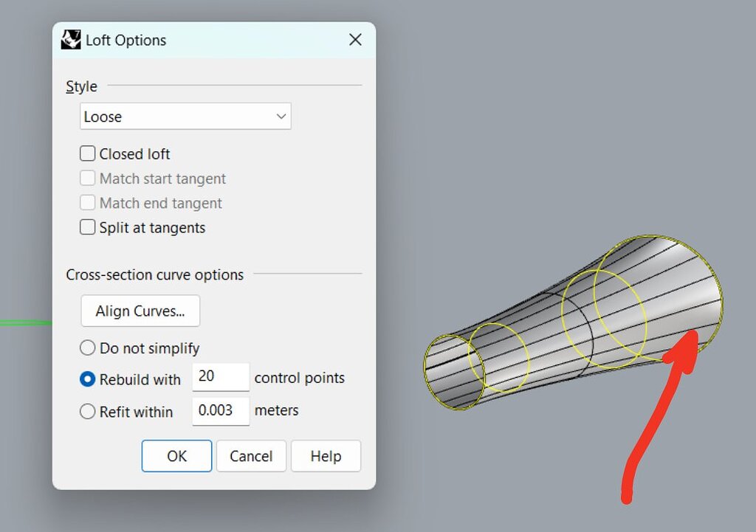The image size is (756, 532).
Task: Close the Loft Options dialog
Action: (355, 40)
